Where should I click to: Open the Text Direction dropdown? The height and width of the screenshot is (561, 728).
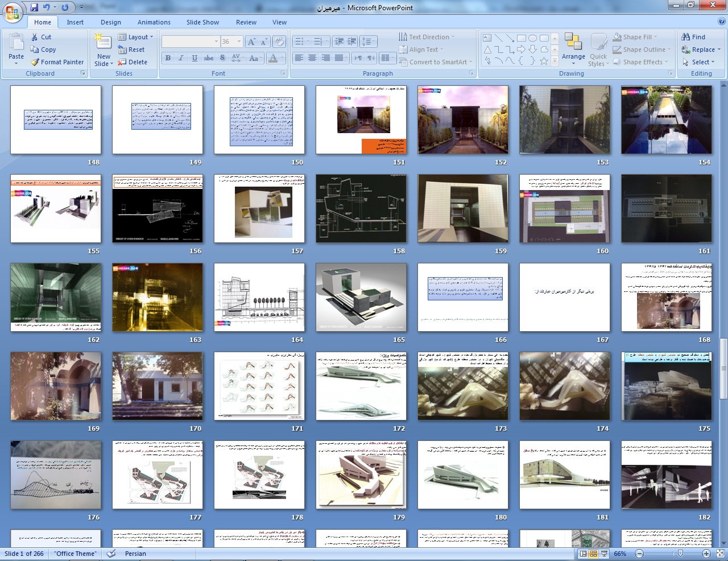pyautogui.click(x=427, y=37)
